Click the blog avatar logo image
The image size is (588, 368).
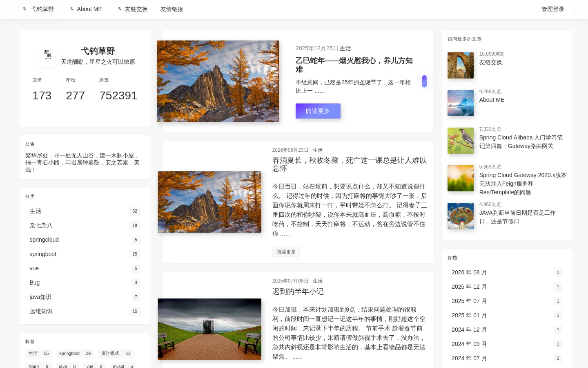[x=48, y=55]
